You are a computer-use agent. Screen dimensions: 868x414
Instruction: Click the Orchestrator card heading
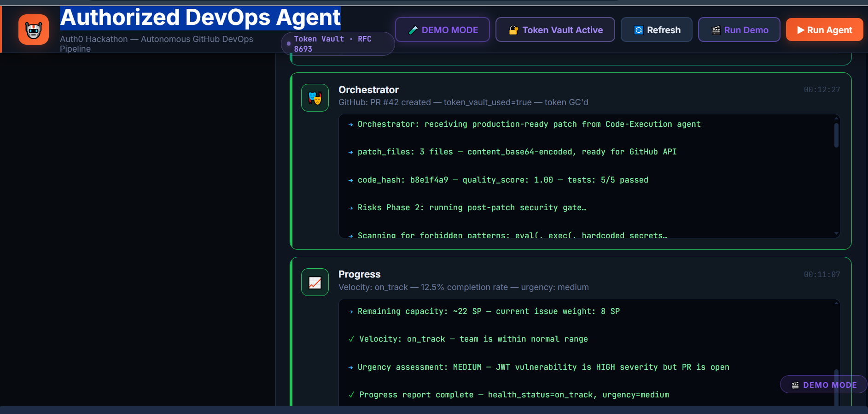click(368, 90)
